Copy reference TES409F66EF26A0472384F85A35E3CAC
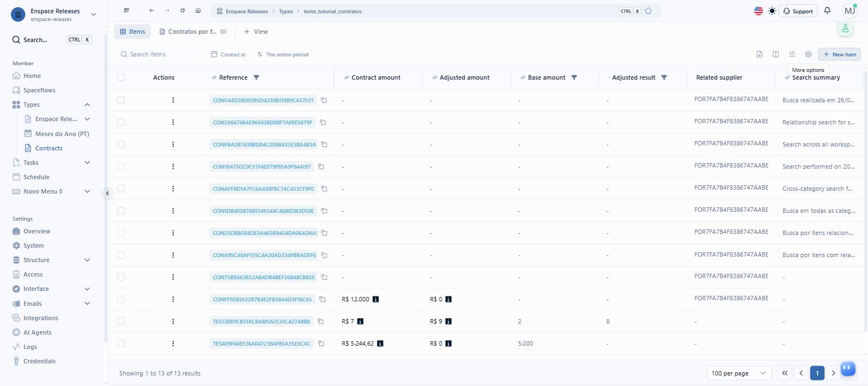 point(321,343)
